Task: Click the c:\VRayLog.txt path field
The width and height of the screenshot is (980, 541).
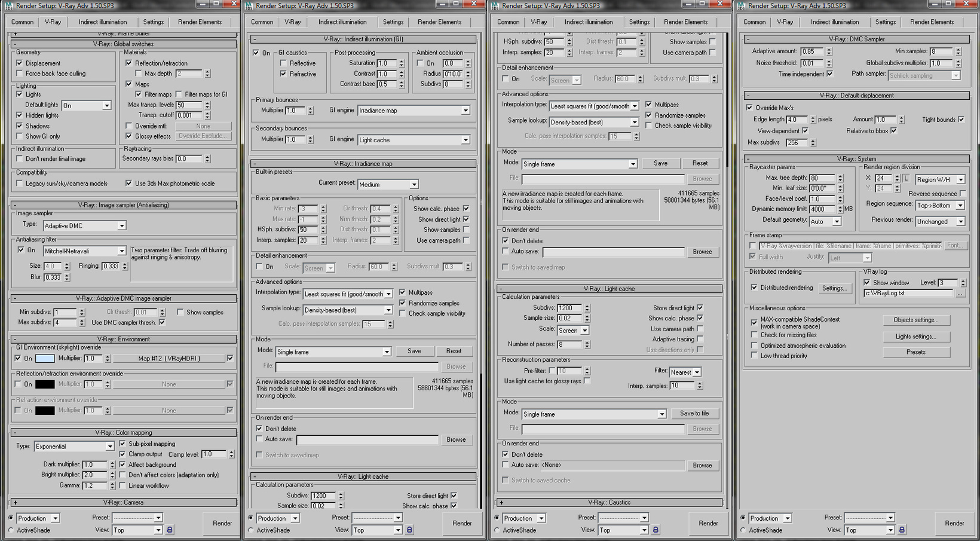Action: (x=909, y=294)
